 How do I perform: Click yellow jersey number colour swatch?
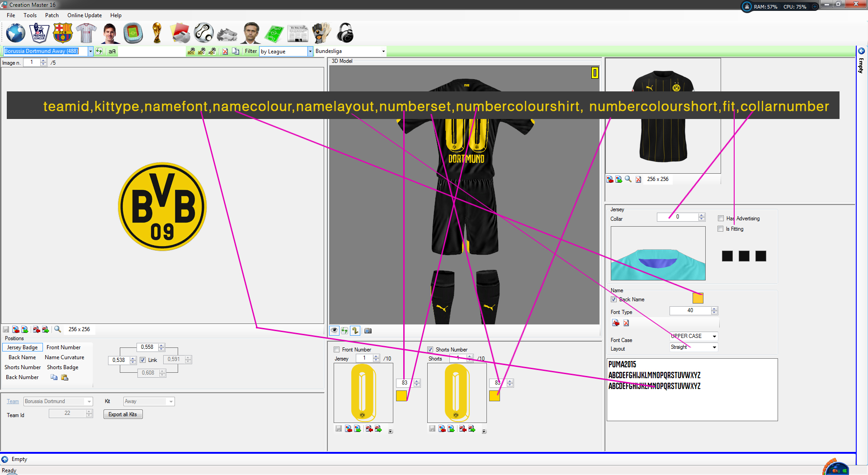tap(401, 396)
